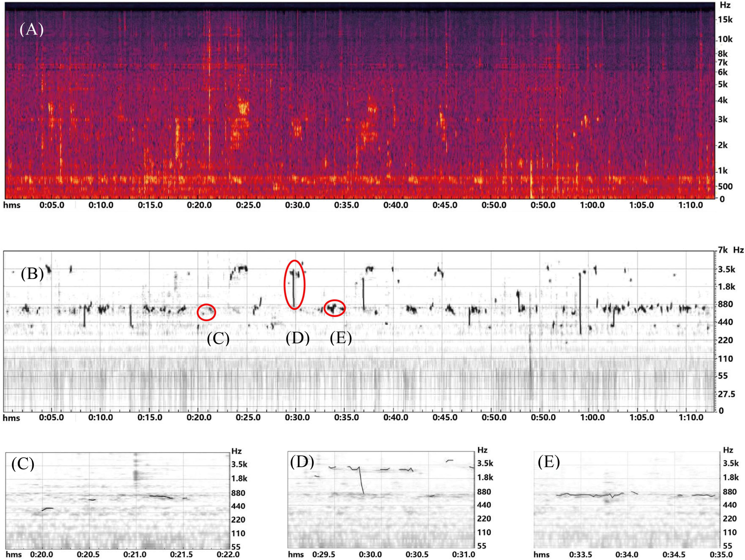Viewport: 745px width, 560px height.
Task: Select the 880 frequency label on panel B
Action: tap(726, 304)
